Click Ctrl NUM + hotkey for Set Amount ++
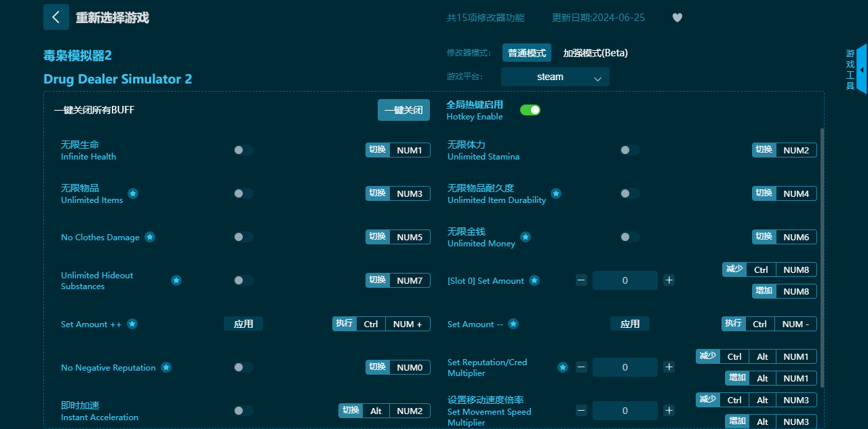The height and width of the screenshot is (429, 868). click(x=381, y=324)
